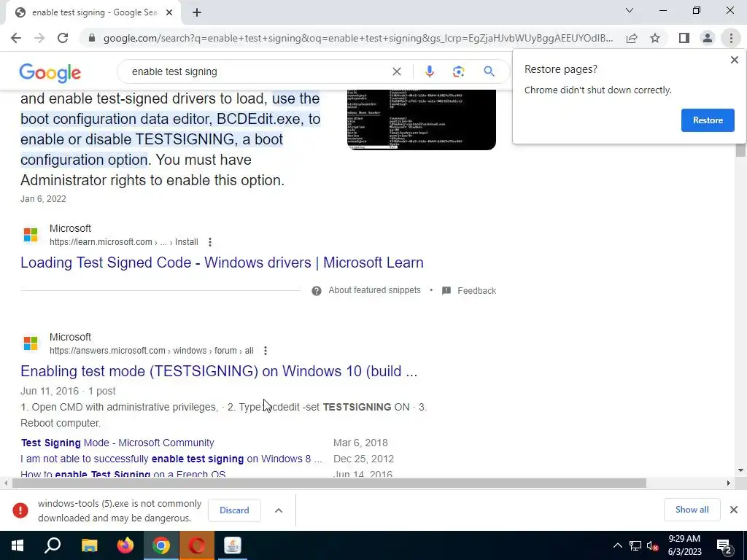Click the Google logo
This screenshot has height=560, width=747.
(x=50, y=73)
